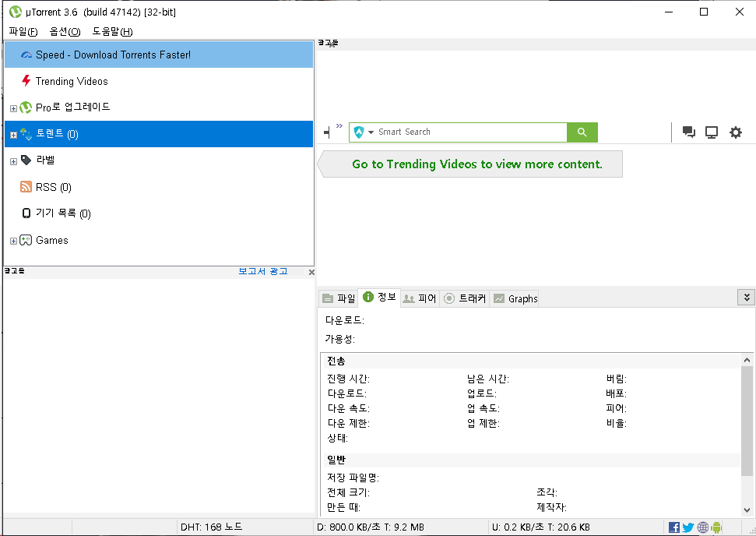Open the chat bubbles icon
Screen dimensions: 756x536
click(689, 132)
